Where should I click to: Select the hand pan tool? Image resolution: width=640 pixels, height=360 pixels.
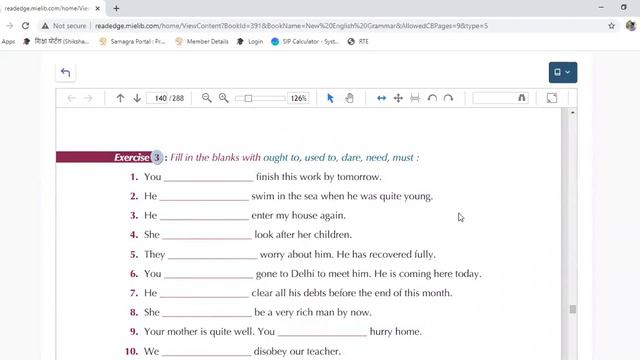(349, 98)
